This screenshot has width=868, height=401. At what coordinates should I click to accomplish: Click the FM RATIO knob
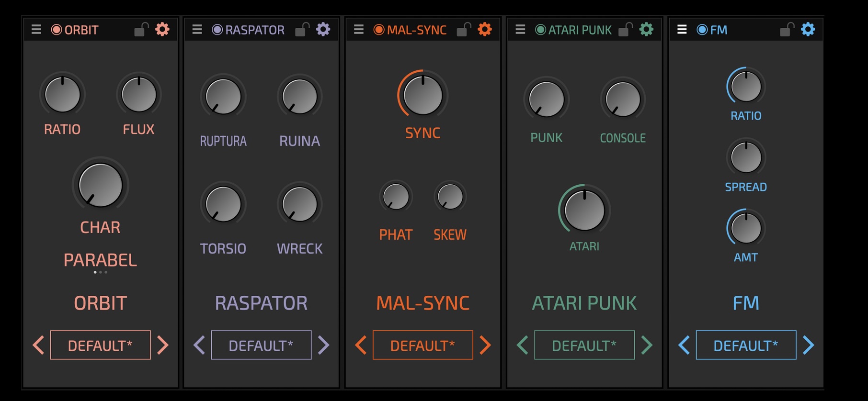pyautogui.click(x=746, y=87)
